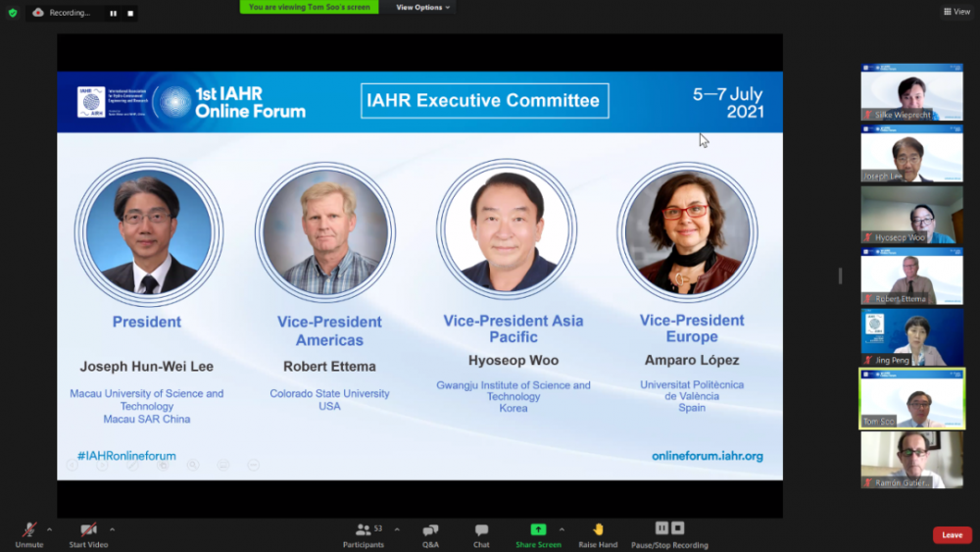Open slideshow more-options ellipsis icon
The height and width of the screenshot is (552, 980).
pos(253,465)
